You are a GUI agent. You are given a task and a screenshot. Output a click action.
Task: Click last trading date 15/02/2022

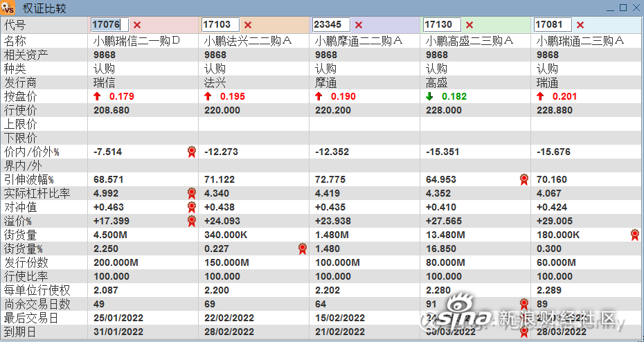(340, 318)
